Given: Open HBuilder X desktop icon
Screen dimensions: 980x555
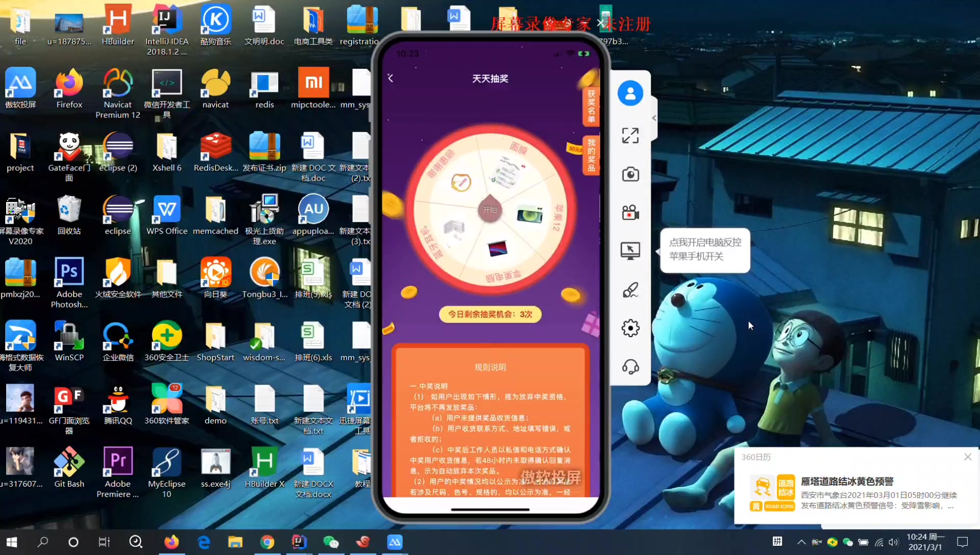Looking at the screenshot, I should [x=264, y=468].
